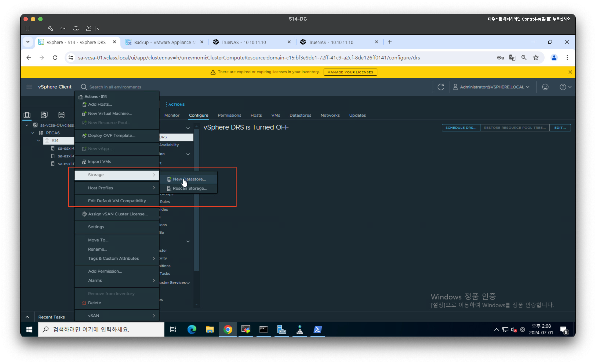
Task: Switch to the Datastores tab
Action: (x=300, y=115)
